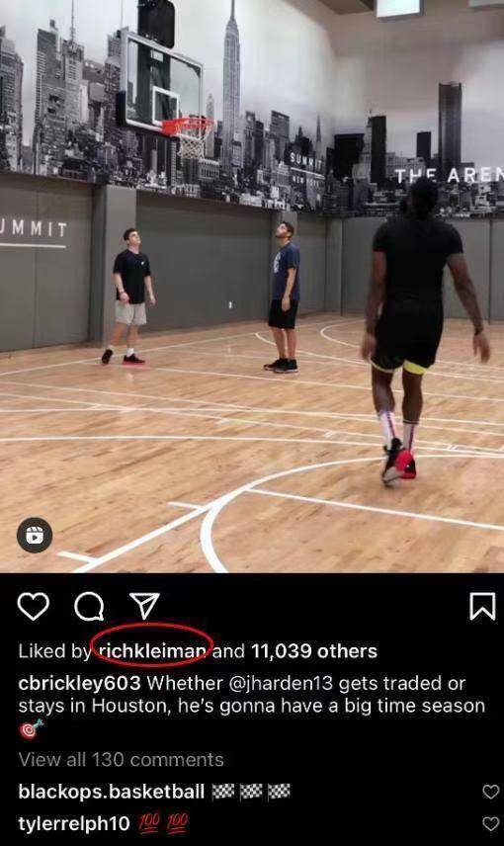Tap the basketball hoop in the video
The width and height of the screenshot is (504, 846).
click(189, 134)
